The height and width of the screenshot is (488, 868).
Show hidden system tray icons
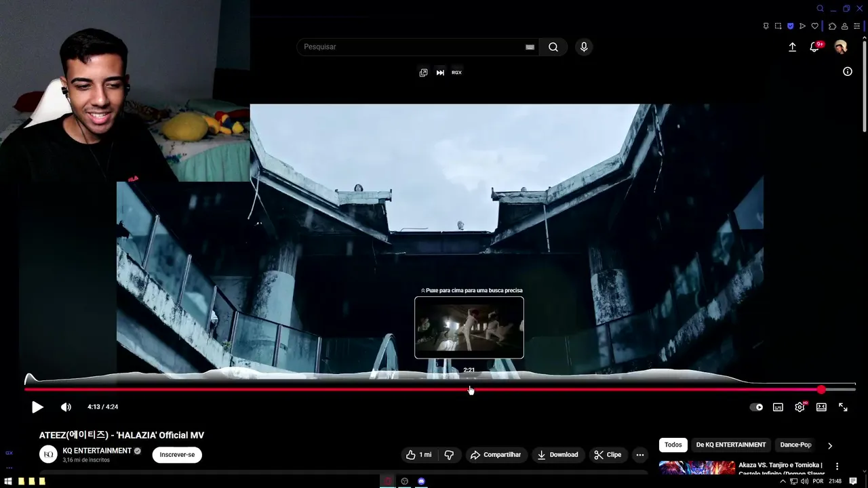[x=783, y=481]
